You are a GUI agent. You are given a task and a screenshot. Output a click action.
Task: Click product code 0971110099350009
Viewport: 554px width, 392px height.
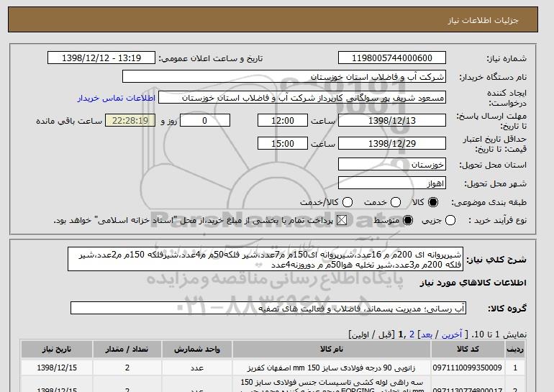point(468,368)
